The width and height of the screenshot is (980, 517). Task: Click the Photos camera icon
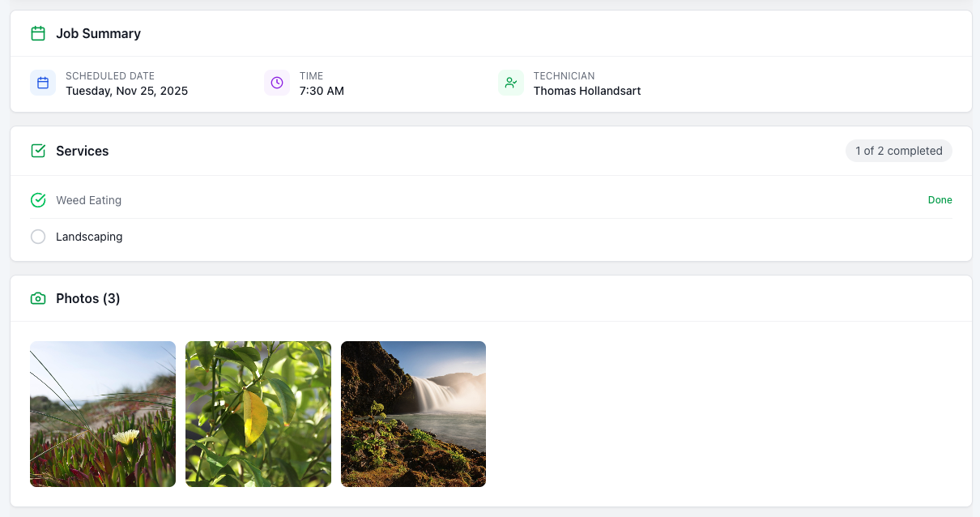[37, 298]
